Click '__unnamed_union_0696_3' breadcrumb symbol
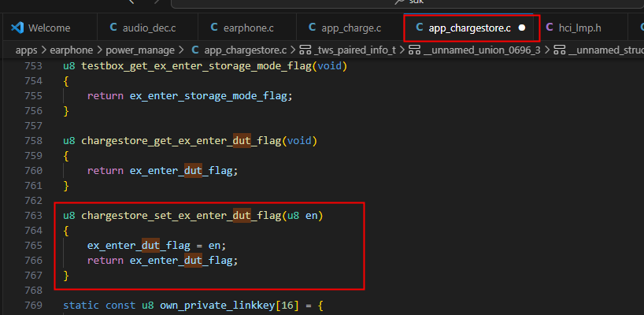This screenshot has height=315, width=644. [481, 50]
